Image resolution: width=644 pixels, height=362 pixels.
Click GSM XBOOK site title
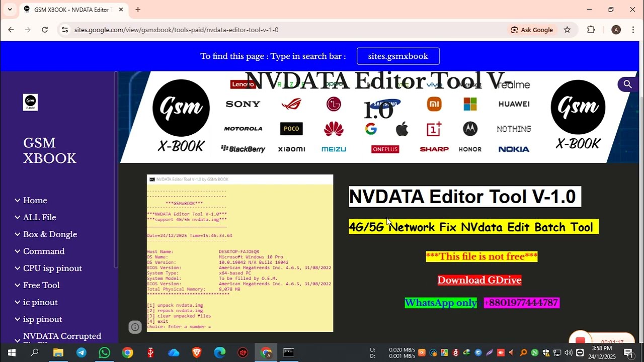[49, 150]
